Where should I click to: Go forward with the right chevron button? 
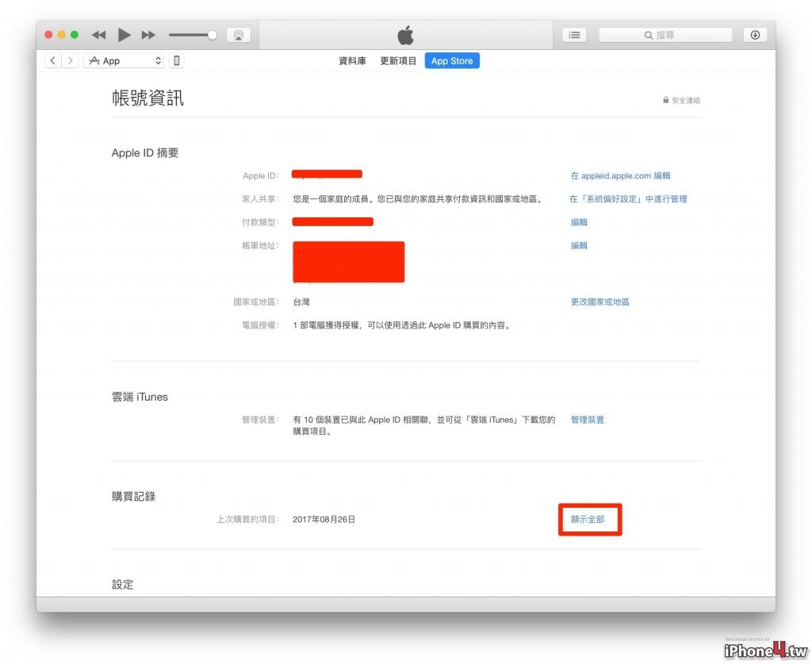point(70,60)
